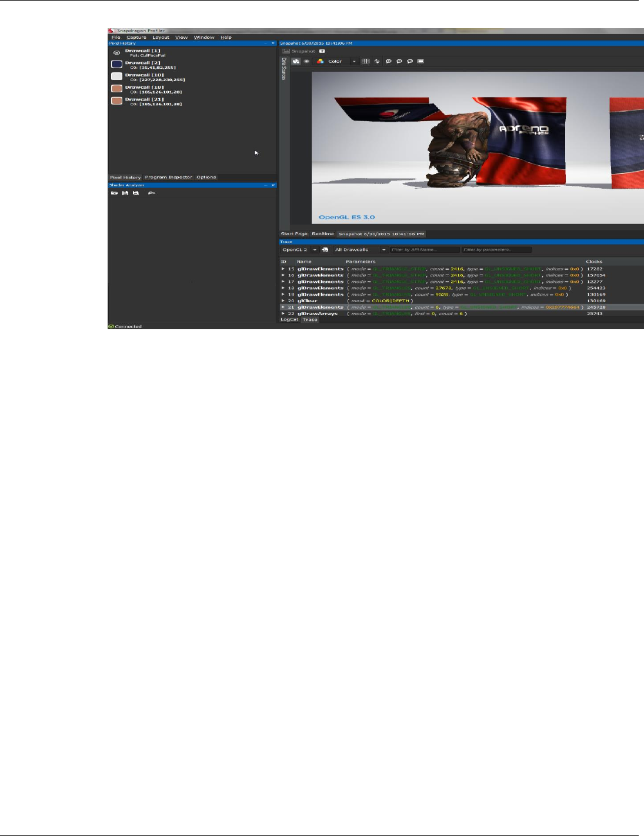This screenshot has width=644, height=836.
Task: Open the File menu
Action: pyautogui.click(x=116, y=37)
